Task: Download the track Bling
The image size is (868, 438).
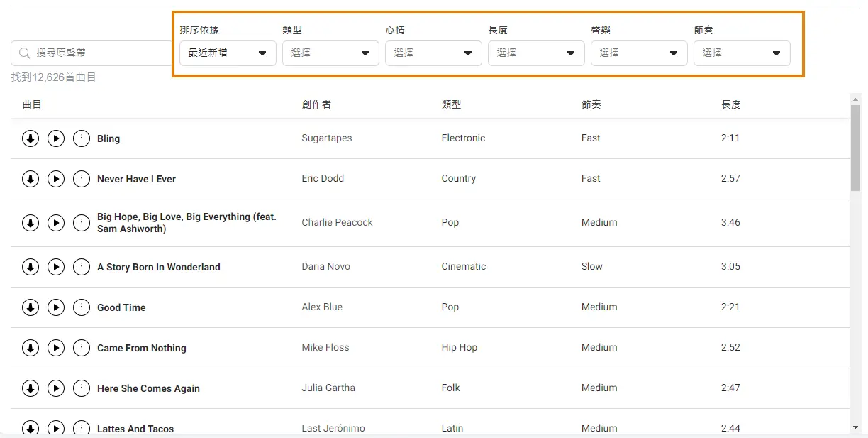Action: pyautogui.click(x=30, y=138)
